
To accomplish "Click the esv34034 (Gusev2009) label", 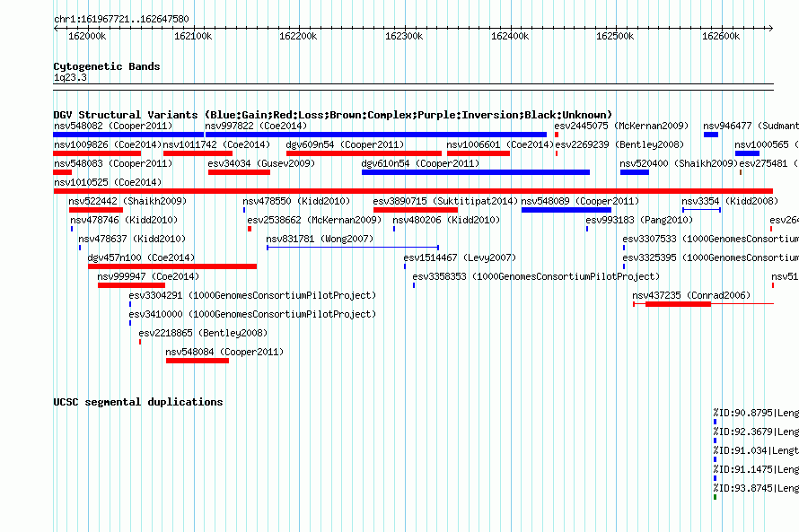I will point(261,163).
